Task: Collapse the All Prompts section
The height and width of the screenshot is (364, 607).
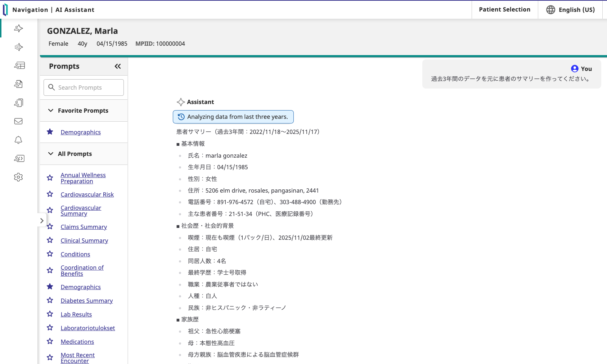Action: click(x=50, y=153)
